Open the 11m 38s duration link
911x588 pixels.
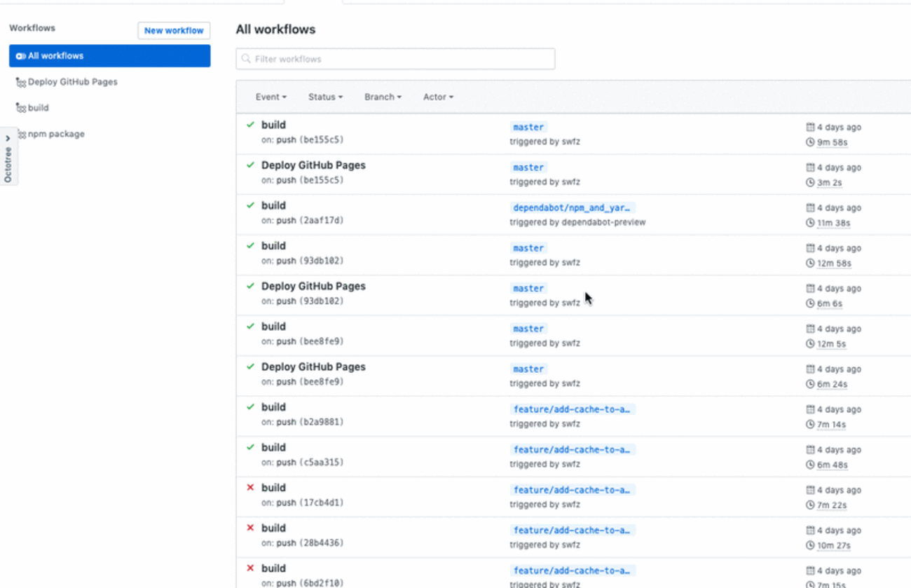tap(833, 223)
